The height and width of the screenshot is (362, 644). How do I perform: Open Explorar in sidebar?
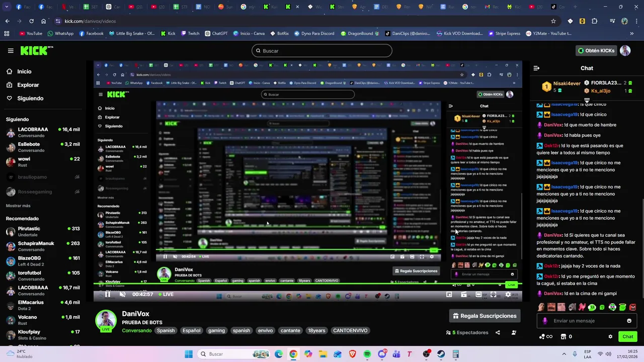[x=28, y=85]
